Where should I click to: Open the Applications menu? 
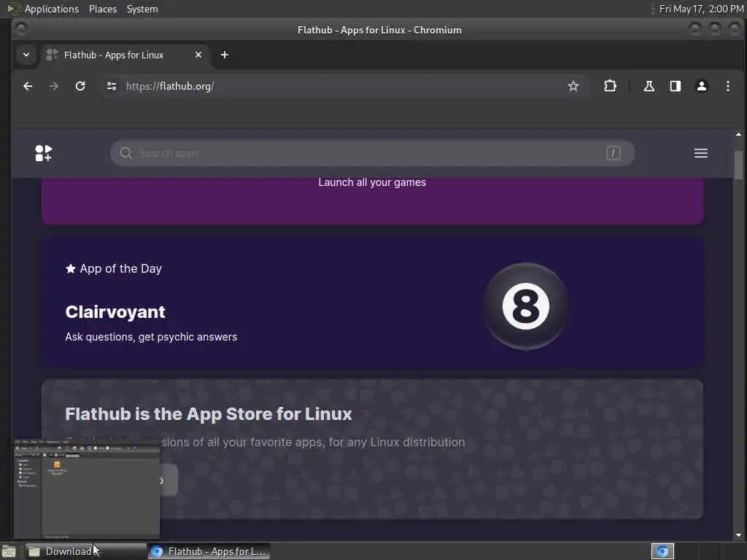coord(52,9)
